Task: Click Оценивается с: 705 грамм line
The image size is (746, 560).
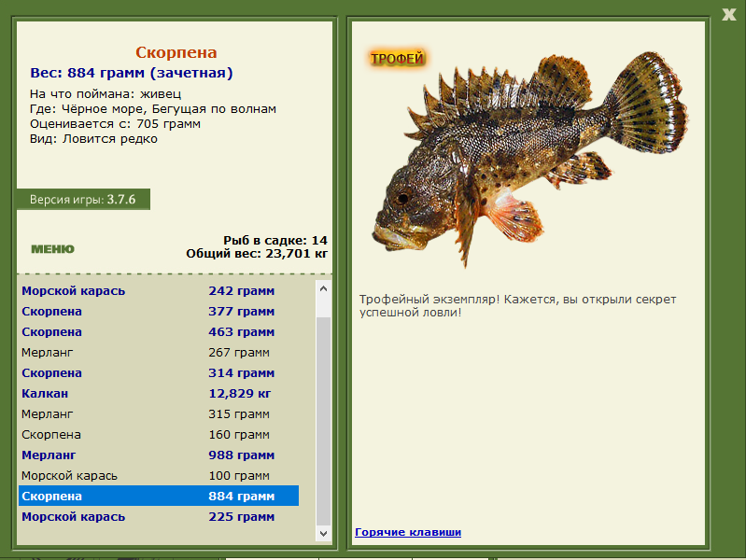Action: 115,124
